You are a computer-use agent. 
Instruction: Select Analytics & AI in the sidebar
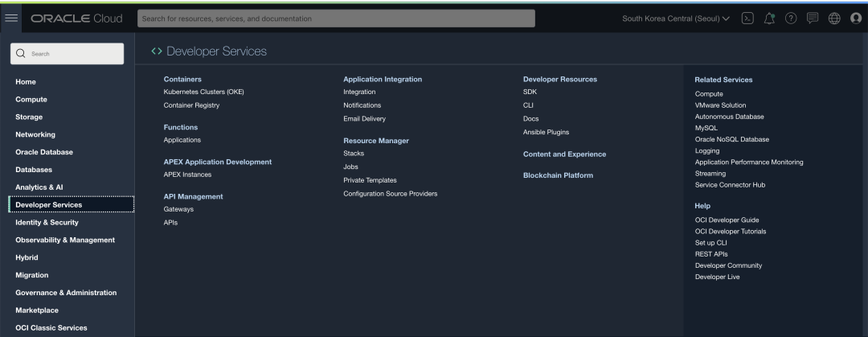39,187
